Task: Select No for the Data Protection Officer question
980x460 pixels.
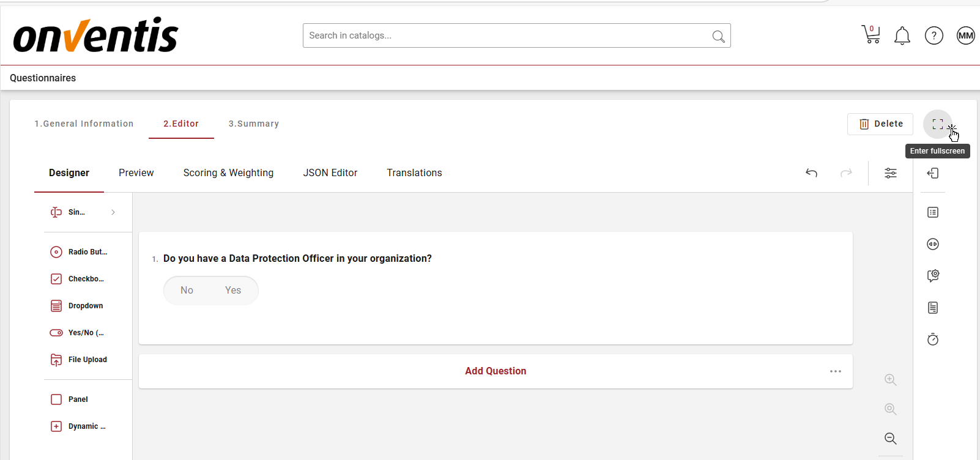Action: coord(187,291)
